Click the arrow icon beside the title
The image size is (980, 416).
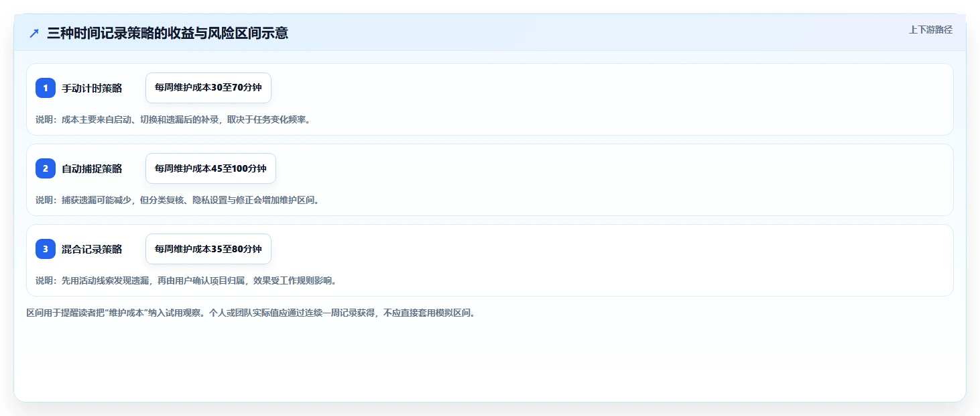[x=34, y=33]
